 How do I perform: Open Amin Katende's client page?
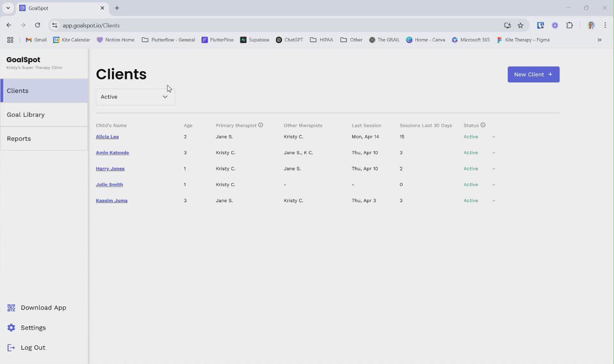point(112,153)
